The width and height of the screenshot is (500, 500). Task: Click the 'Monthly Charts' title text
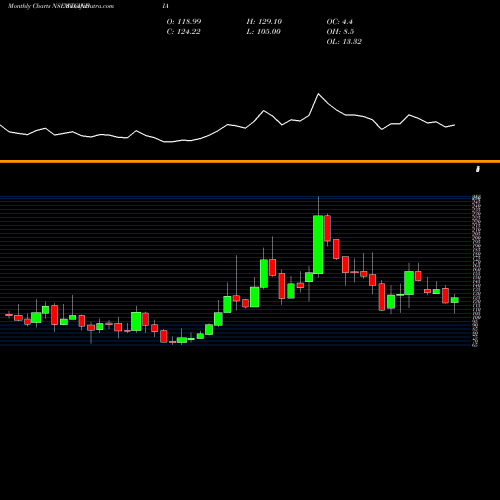29,6
